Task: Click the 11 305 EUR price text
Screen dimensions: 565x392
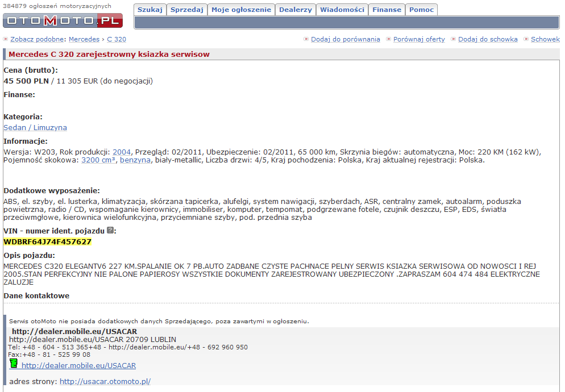Action: (77, 81)
